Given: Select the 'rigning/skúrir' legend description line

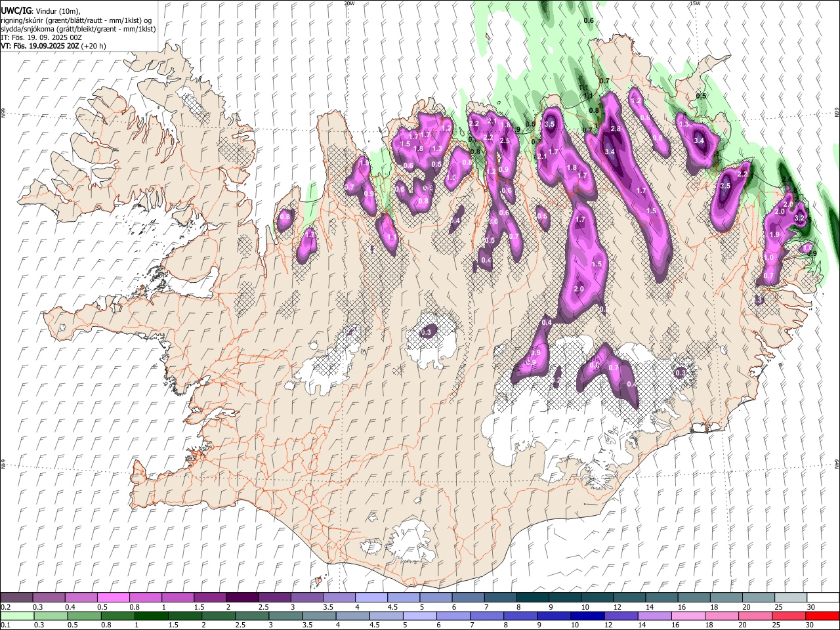Looking at the screenshot, I should 76,20.
